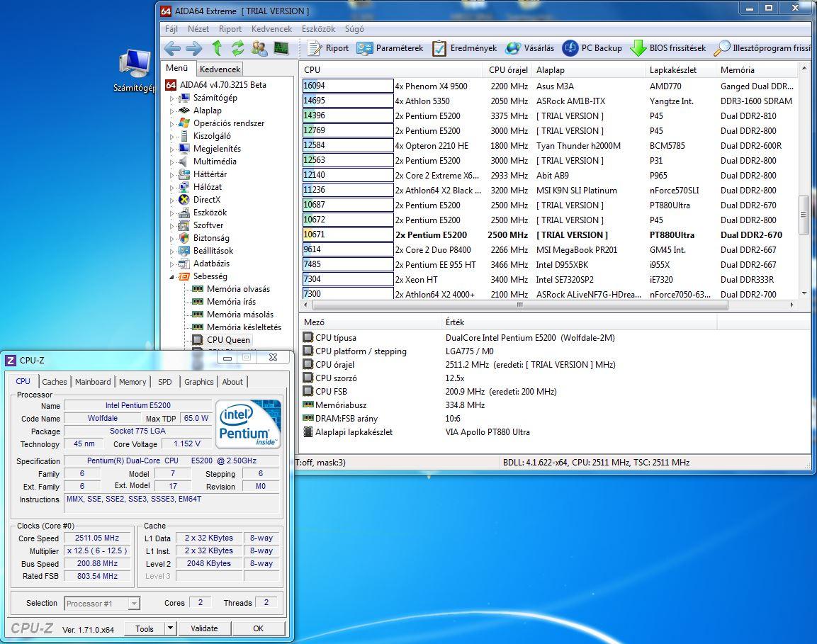Screen dimensions: 817x644
Task: Switch to About tab in CPU-Z
Action: pyautogui.click(x=232, y=382)
